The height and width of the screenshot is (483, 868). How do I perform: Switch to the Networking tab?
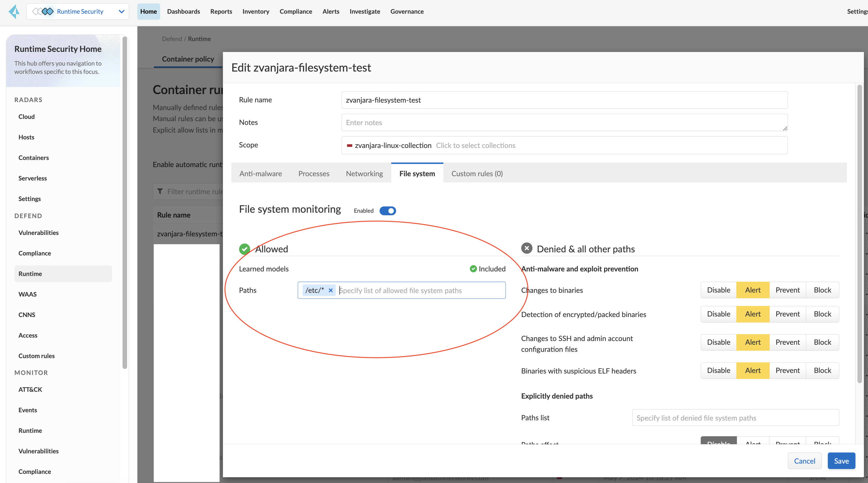tap(364, 174)
